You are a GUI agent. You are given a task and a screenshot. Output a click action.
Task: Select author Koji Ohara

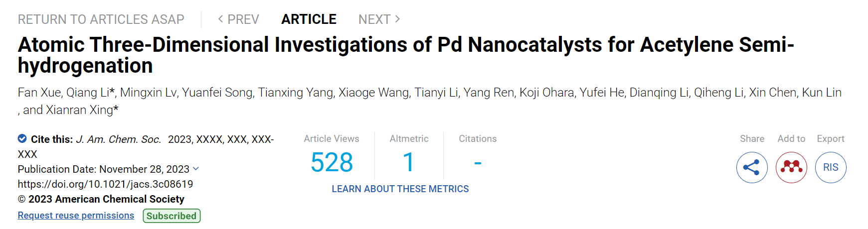point(546,93)
